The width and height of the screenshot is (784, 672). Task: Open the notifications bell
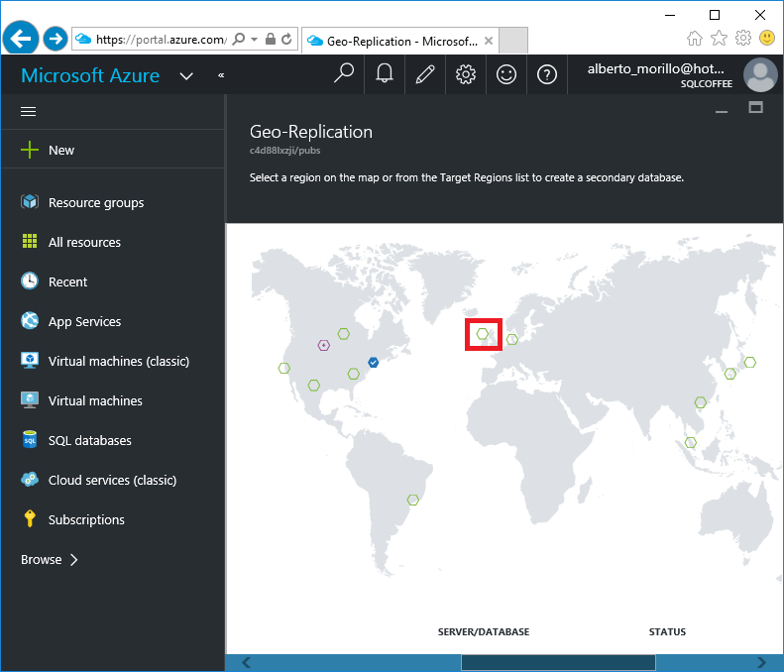point(384,74)
